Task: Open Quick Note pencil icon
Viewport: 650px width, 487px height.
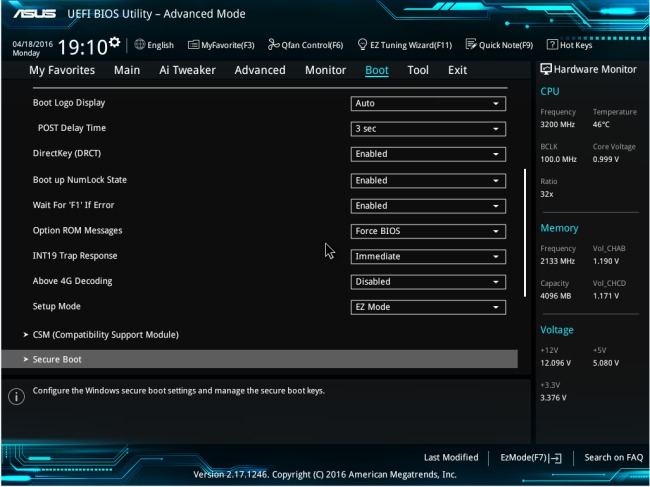Action: 471,44
